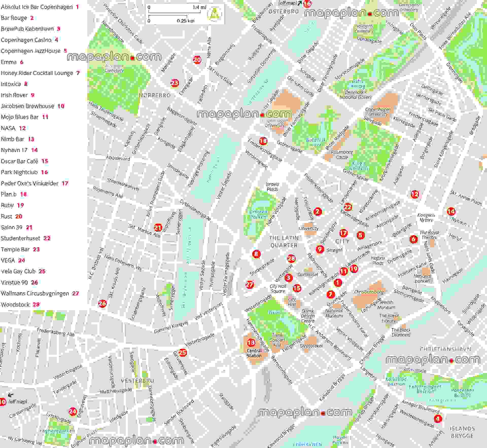487x448 pixels.
Task: Select the 'Christiansborg' map label
Action: [369, 292]
